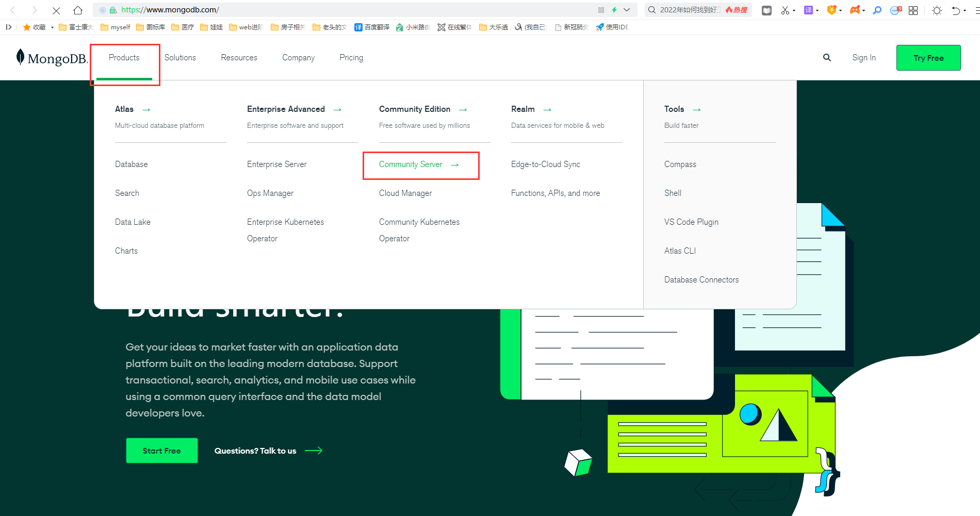Viewport: 980px width, 516px height.
Task: Select Database Connectors under Tools
Action: click(701, 280)
